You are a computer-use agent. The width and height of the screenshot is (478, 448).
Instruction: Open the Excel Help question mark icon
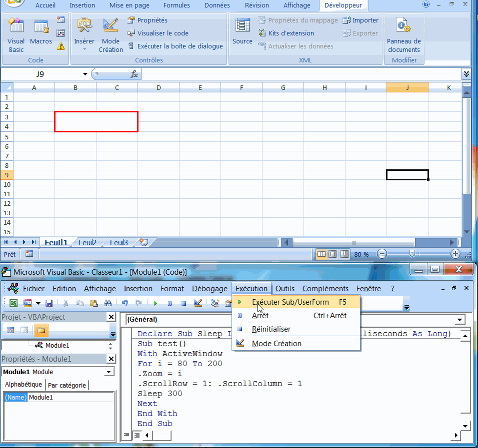tap(426, 4)
